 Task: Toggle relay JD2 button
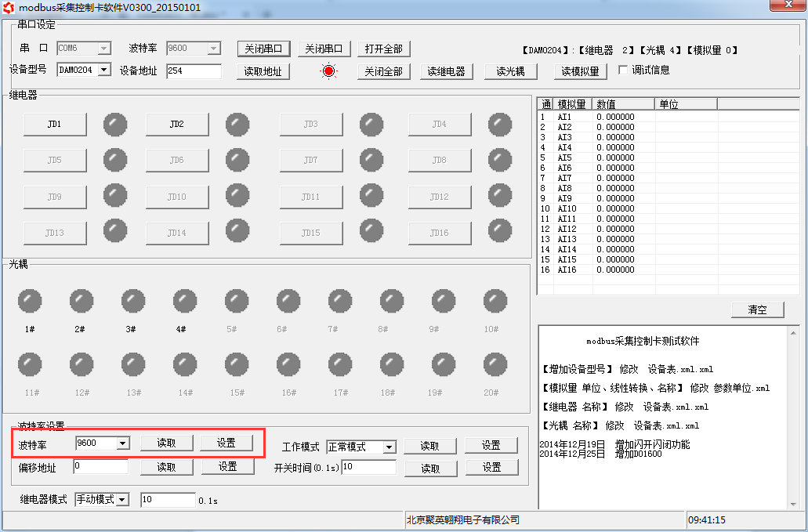tap(177, 125)
